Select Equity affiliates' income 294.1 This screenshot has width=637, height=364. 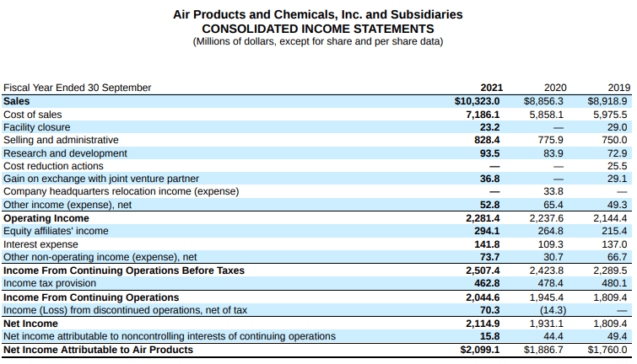tap(487, 231)
